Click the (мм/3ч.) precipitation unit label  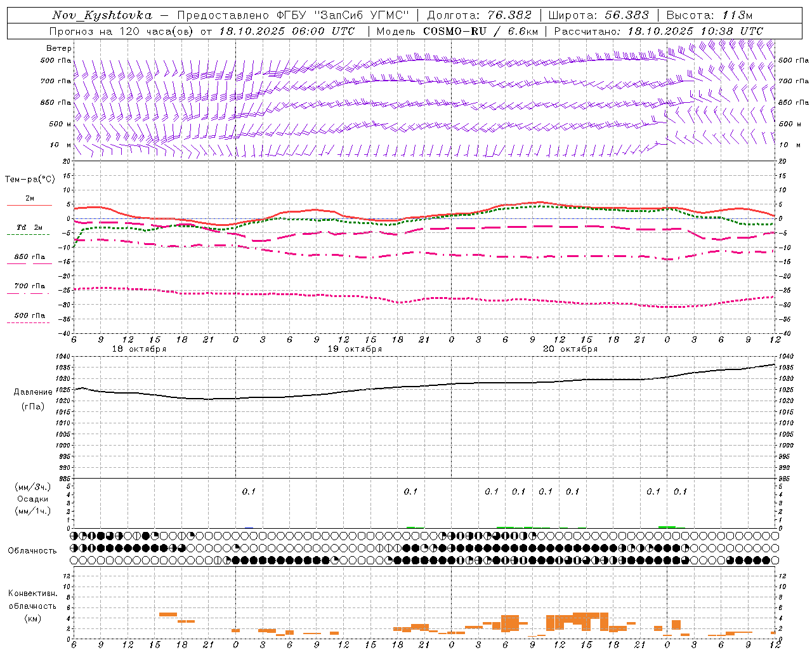pos(33,487)
